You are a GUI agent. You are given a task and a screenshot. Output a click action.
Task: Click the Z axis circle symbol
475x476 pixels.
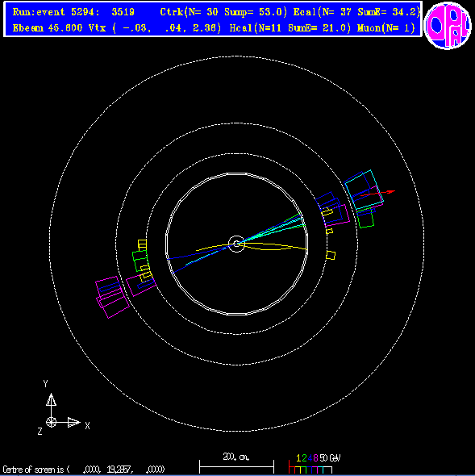51,422
